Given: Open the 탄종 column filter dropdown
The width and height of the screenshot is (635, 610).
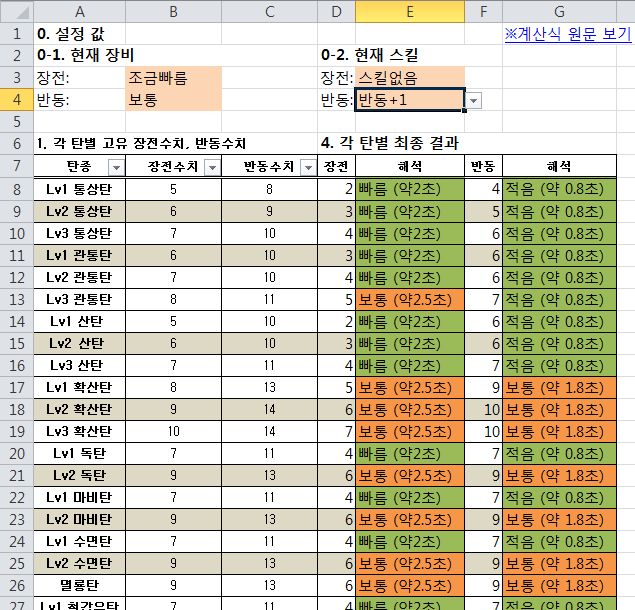Looking at the screenshot, I should click(115, 167).
